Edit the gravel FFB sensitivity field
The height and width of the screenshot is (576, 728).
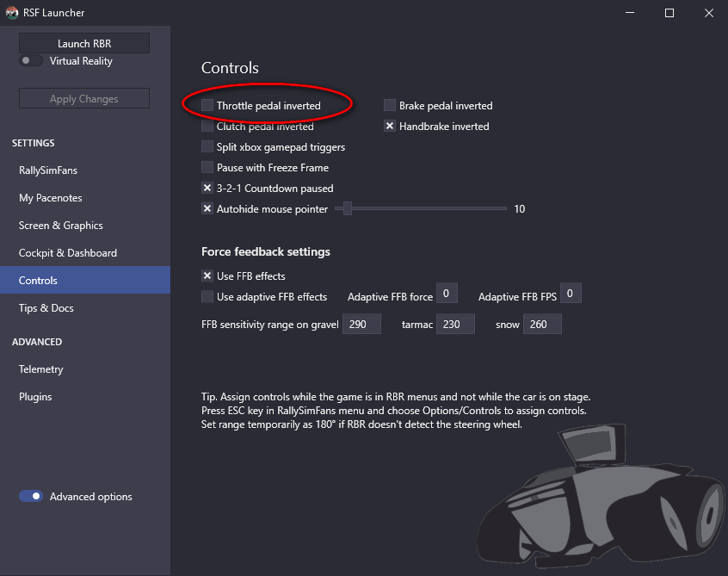tap(361, 324)
